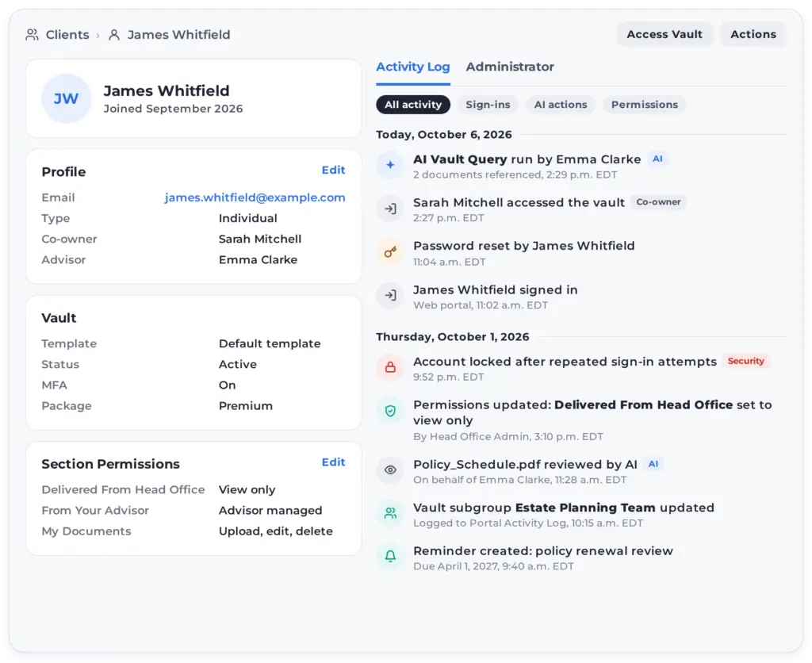Click 'Policy_Schedule.pdf reviewed by AI' entry
The width and height of the screenshot is (812, 663).
pyautogui.click(x=525, y=465)
